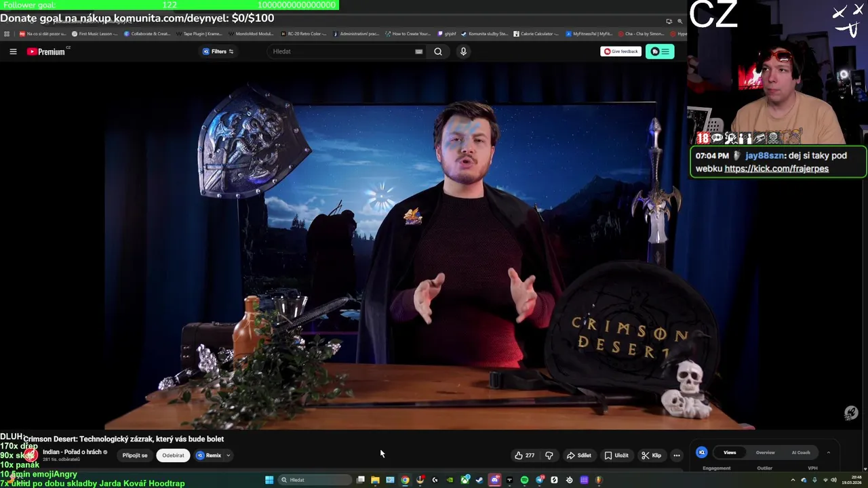The image size is (868, 488).
Task: Click the taskbar Hledat search field
Action: point(315,480)
